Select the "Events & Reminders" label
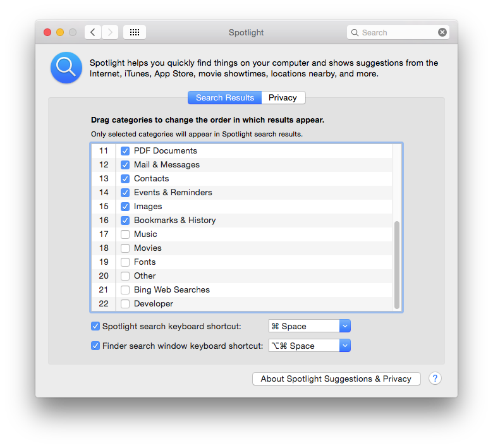The height and width of the screenshot is (448, 493). pyautogui.click(x=173, y=192)
